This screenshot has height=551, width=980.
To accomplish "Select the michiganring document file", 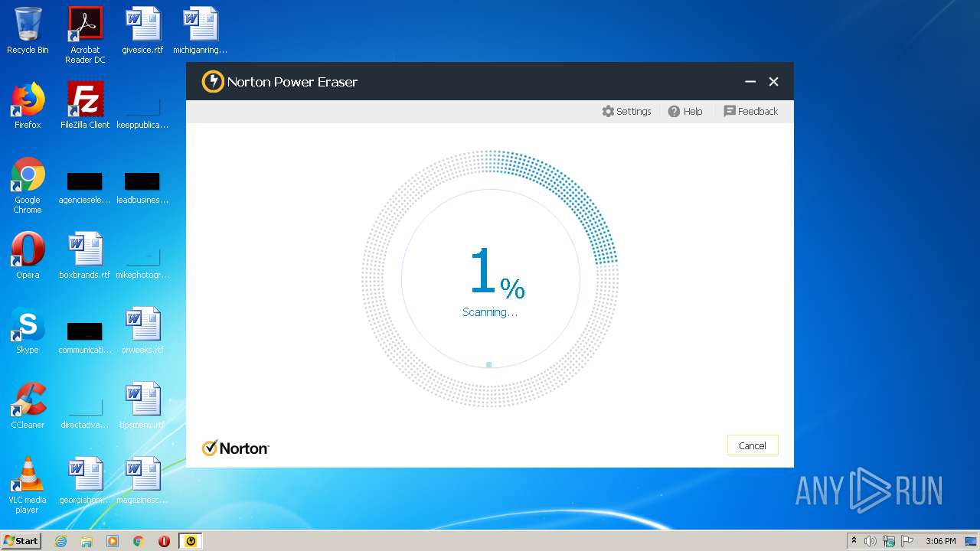I will click(x=200, y=31).
